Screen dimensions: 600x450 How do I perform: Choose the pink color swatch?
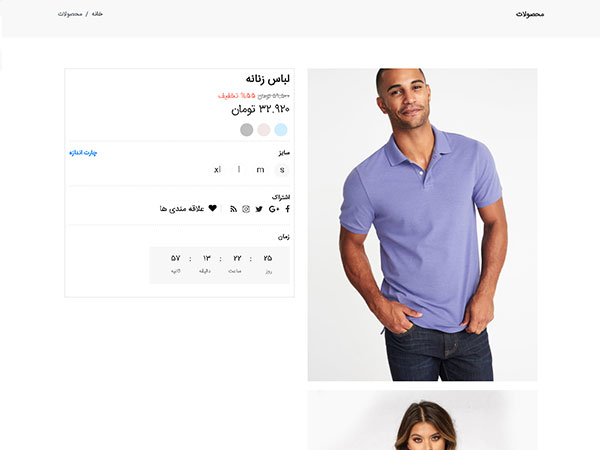(x=264, y=129)
